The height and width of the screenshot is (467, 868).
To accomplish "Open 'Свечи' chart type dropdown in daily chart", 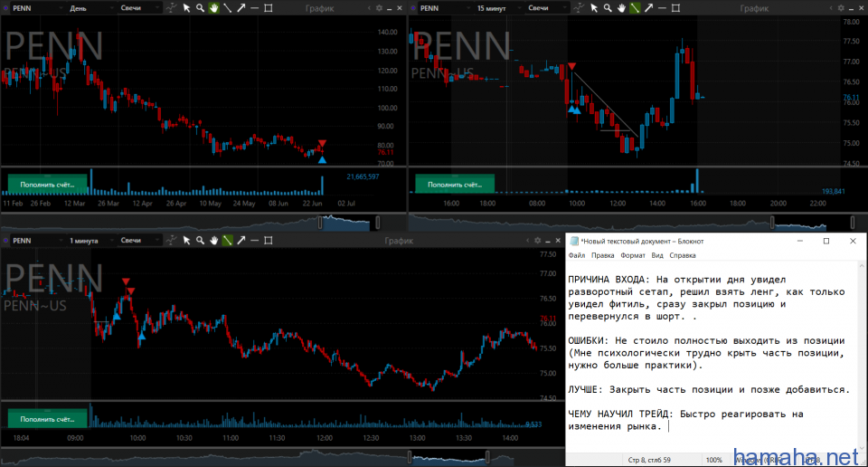I will click(x=139, y=8).
